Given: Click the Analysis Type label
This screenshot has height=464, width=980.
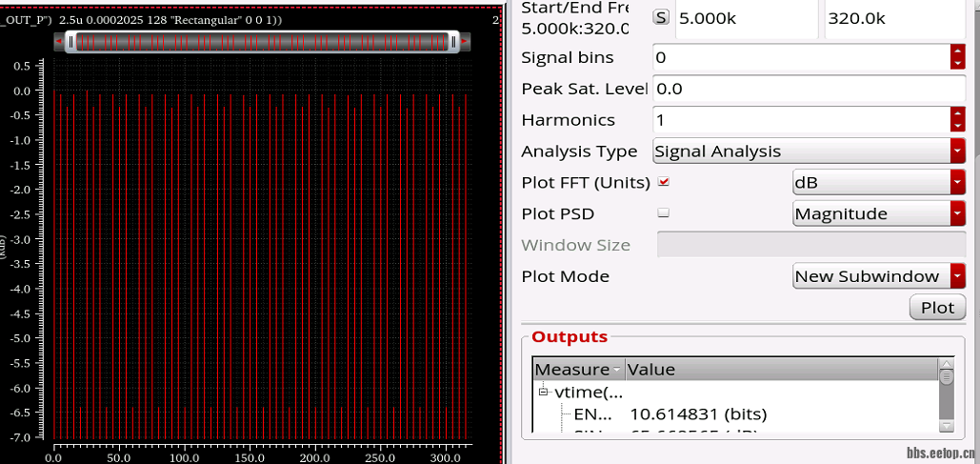Looking at the screenshot, I should coord(579,151).
